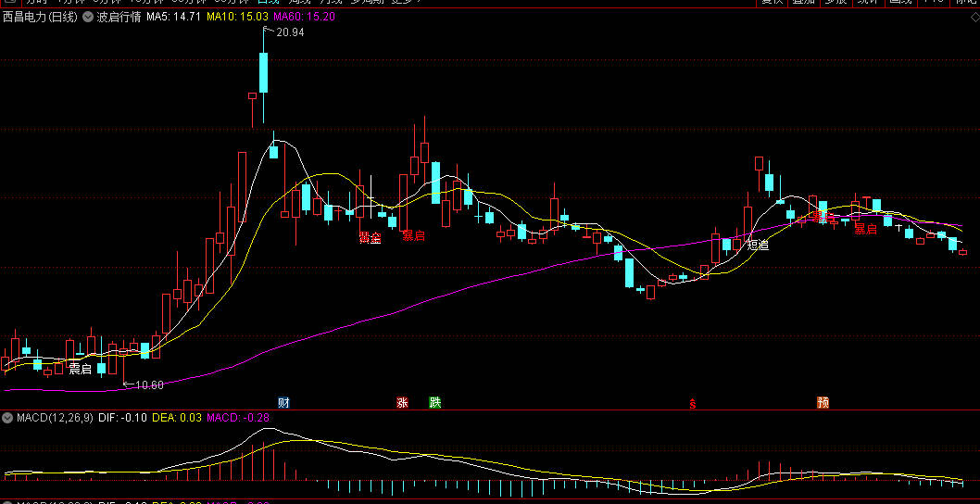Click the 震启 signal label at lower left
The image size is (980, 504).
[80, 369]
